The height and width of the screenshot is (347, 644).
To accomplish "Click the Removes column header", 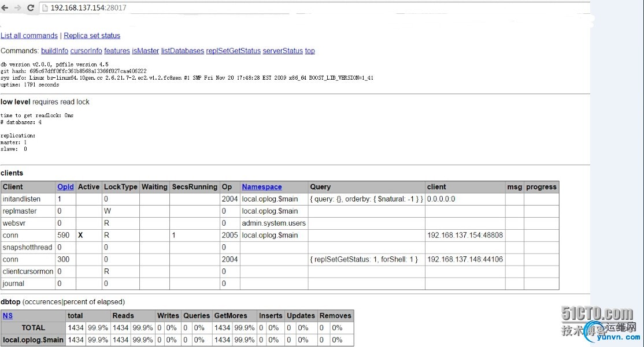I will (x=335, y=316).
